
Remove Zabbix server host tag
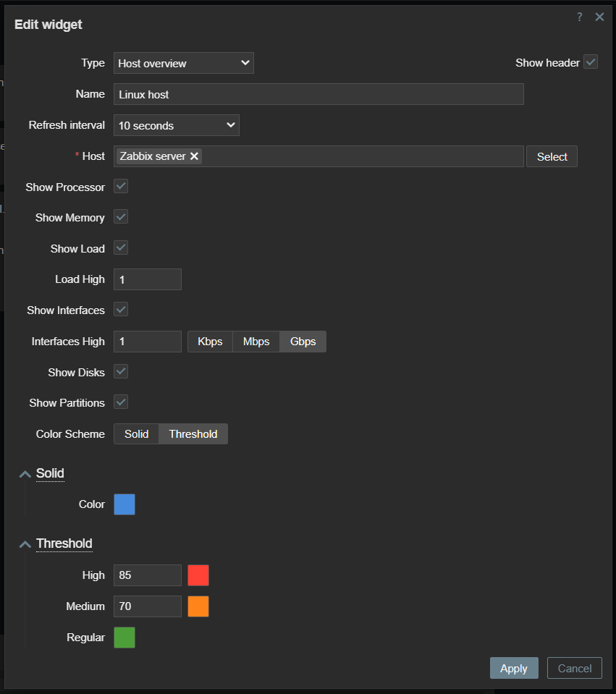tap(194, 156)
